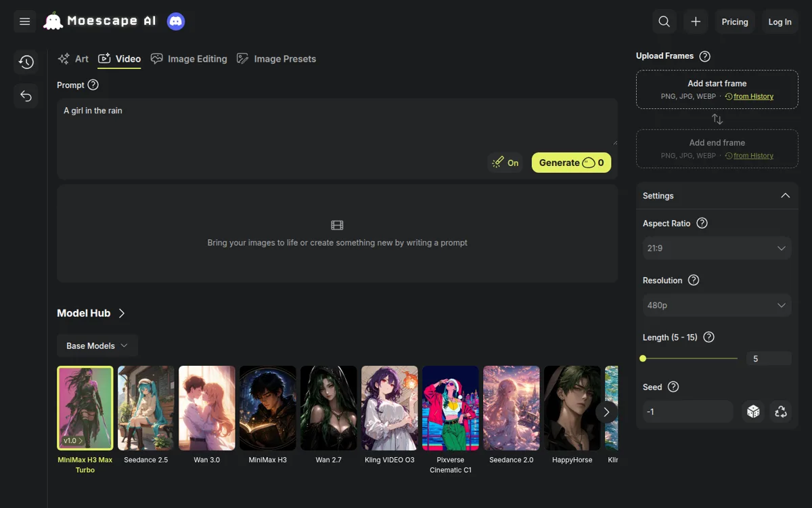The width and height of the screenshot is (812, 508).
Task: Switch to the Art tab
Action: pos(73,59)
